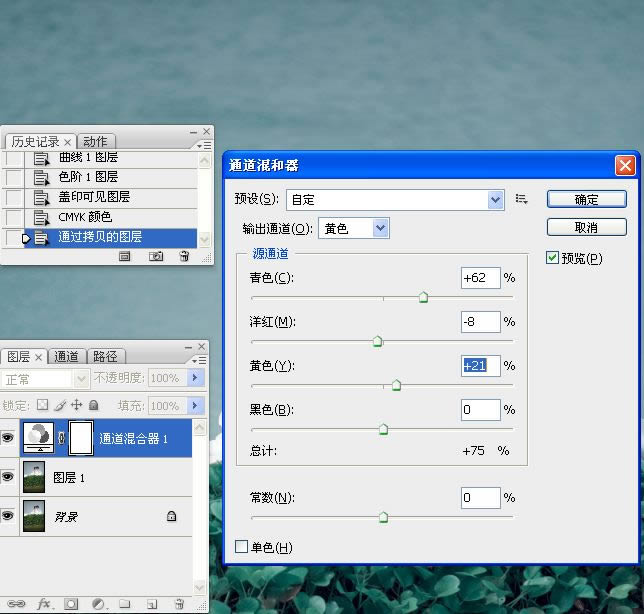The image size is (644, 614).
Task: Delete current history state with trash icon
Action: pos(184,256)
